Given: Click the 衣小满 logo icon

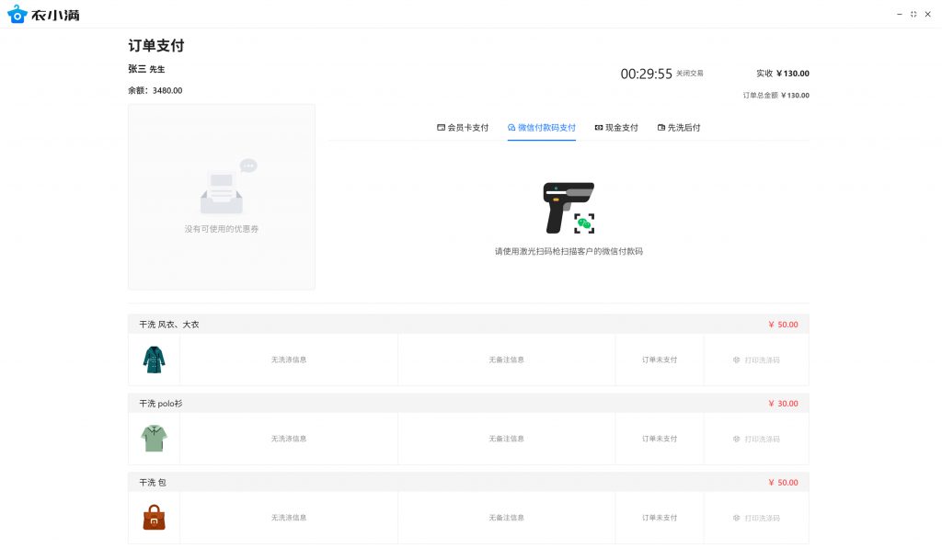Looking at the screenshot, I should pyautogui.click(x=17, y=14).
